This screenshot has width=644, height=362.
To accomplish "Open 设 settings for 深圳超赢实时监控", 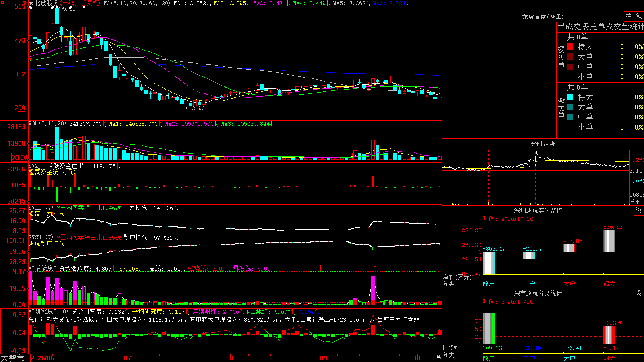I will coord(639,210).
